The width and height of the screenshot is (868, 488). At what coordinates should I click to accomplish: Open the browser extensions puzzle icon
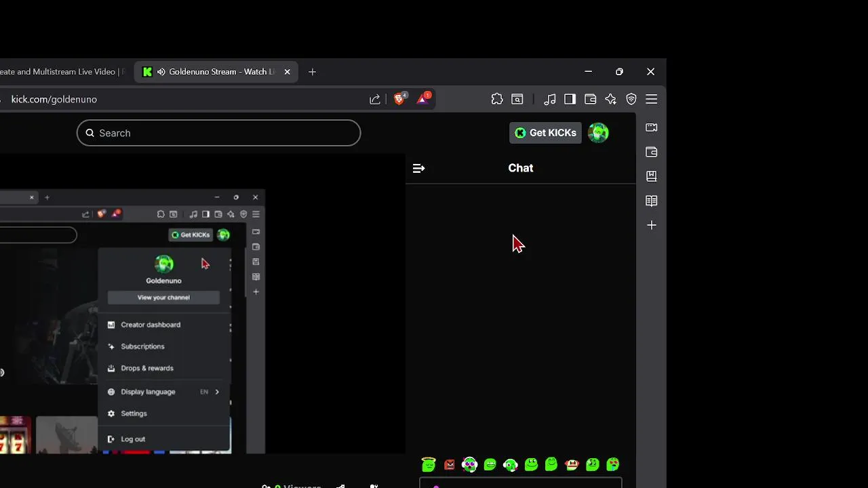click(497, 99)
